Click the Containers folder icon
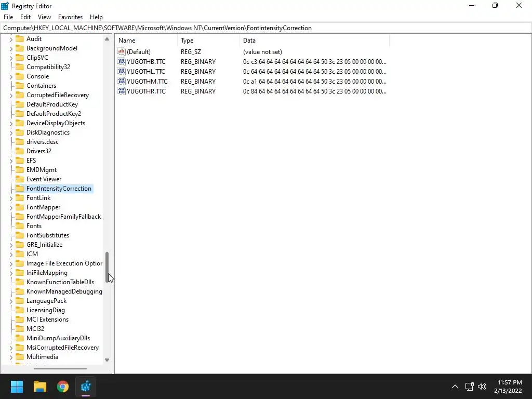 tap(20, 86)
